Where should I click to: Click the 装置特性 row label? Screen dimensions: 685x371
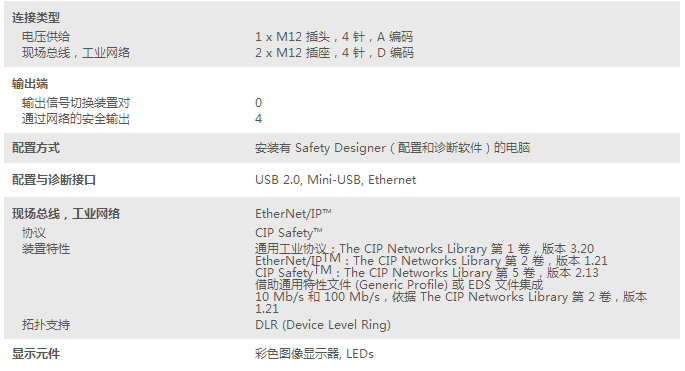click(46, 249)
